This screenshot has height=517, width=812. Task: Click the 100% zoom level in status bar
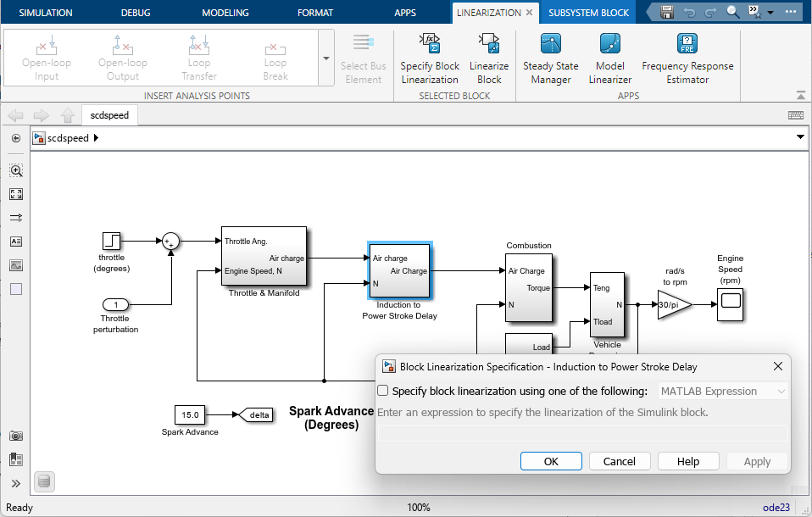click(419, 507)
